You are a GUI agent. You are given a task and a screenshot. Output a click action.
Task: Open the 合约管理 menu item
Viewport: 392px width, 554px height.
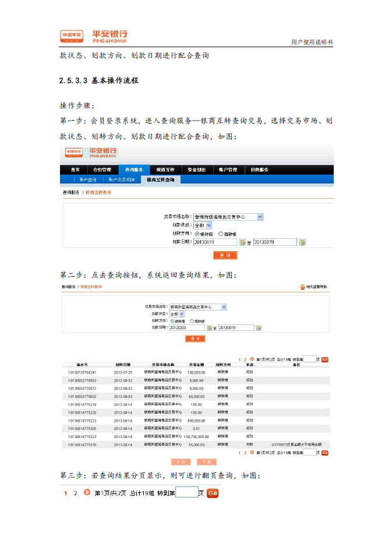[102, 170]
